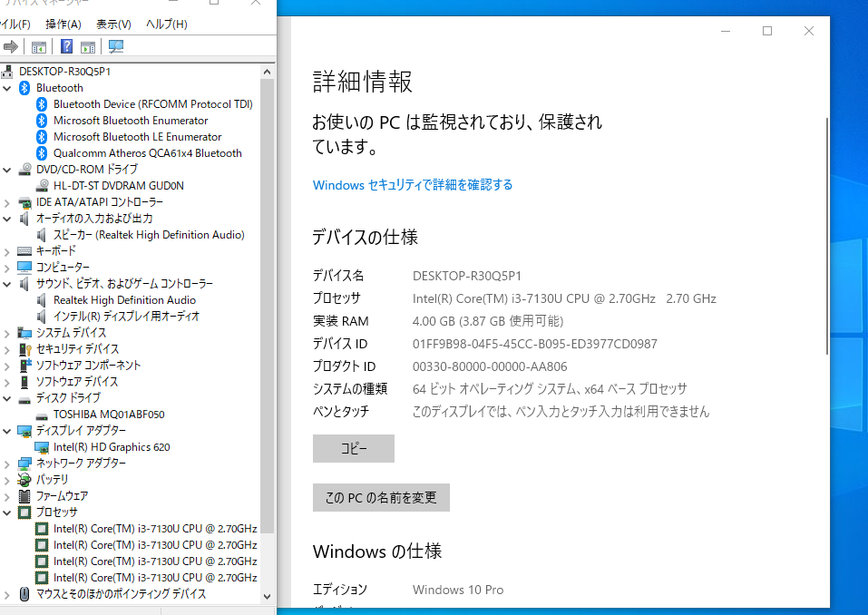Select Microsoft Bluetooth LE Enumerator device
Viewport: 868px width, 615px height.
click(137, 137)
